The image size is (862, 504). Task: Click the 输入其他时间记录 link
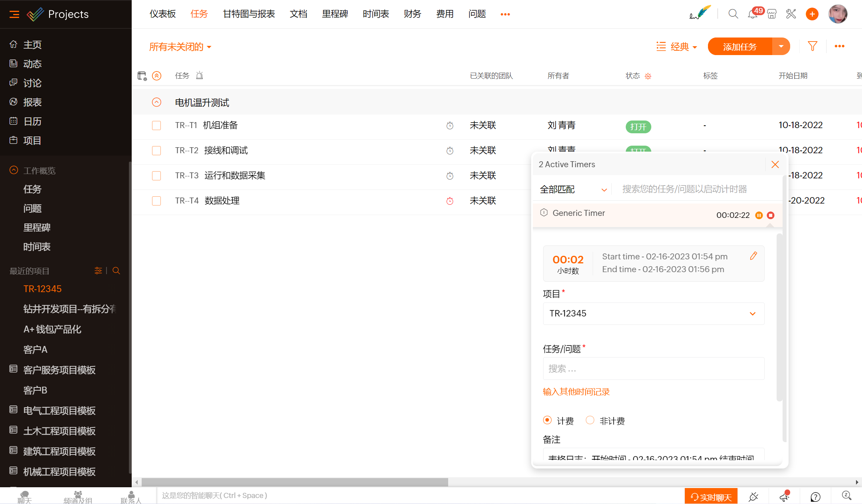click(x=576, y=392)
